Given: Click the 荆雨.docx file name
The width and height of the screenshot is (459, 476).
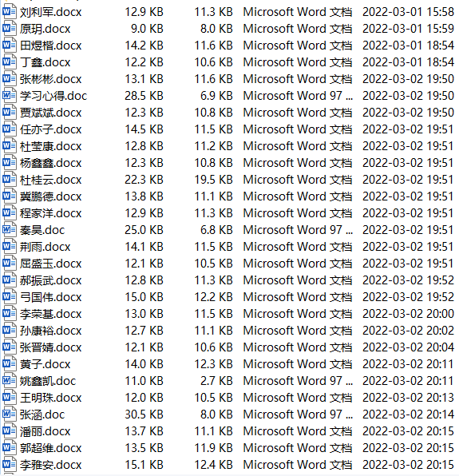Looking at the screenshot, I should pyautogui.click(x=46, y=247).
